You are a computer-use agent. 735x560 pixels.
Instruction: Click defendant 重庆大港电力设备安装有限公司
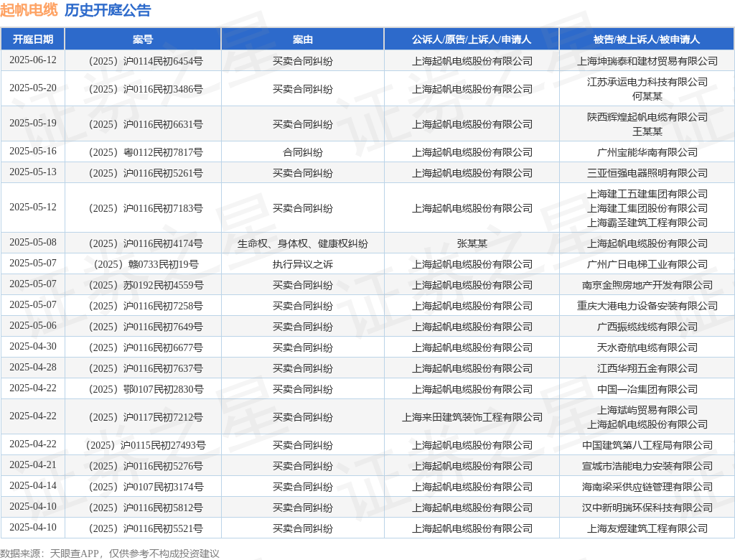click(647, 306)
